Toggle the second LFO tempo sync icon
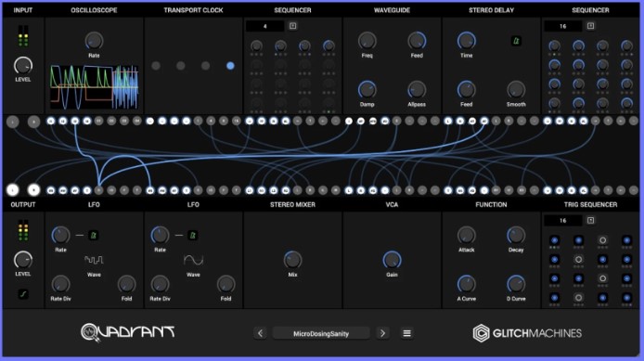644x361 pixels. pos(193,236)
